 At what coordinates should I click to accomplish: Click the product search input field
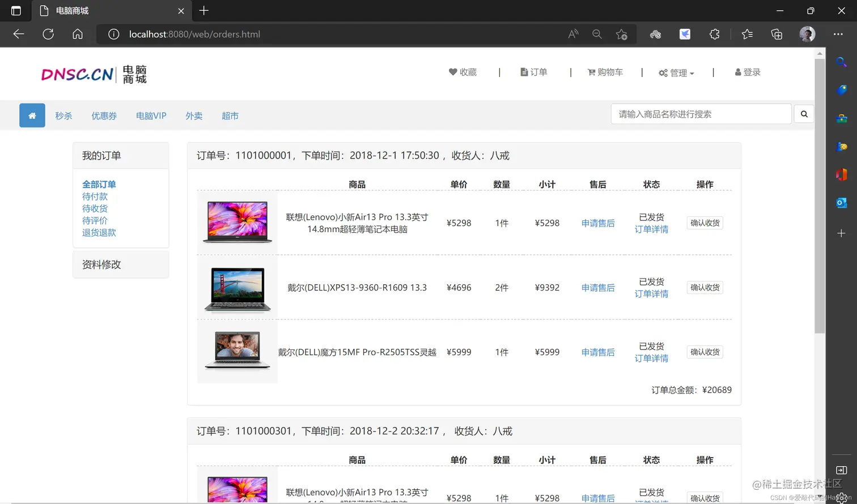click(x=701, y=114)
